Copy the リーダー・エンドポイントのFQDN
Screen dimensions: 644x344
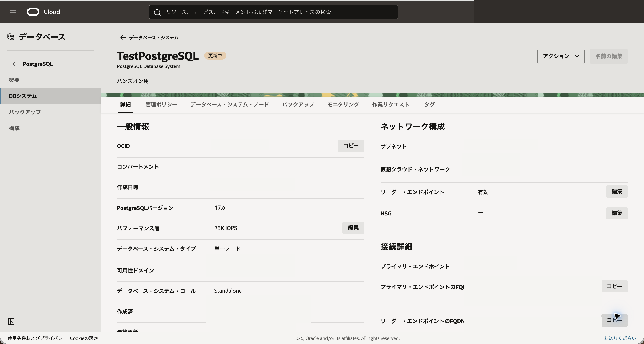click(x=614, y=321)
